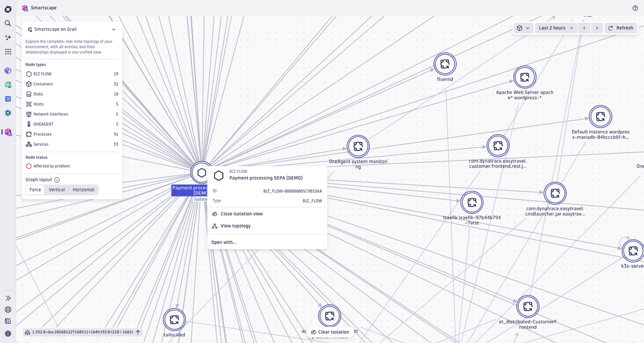This screenshot has height=343, width=644.
Task: Open help via the question mark icon
Action: click(635, 8)
